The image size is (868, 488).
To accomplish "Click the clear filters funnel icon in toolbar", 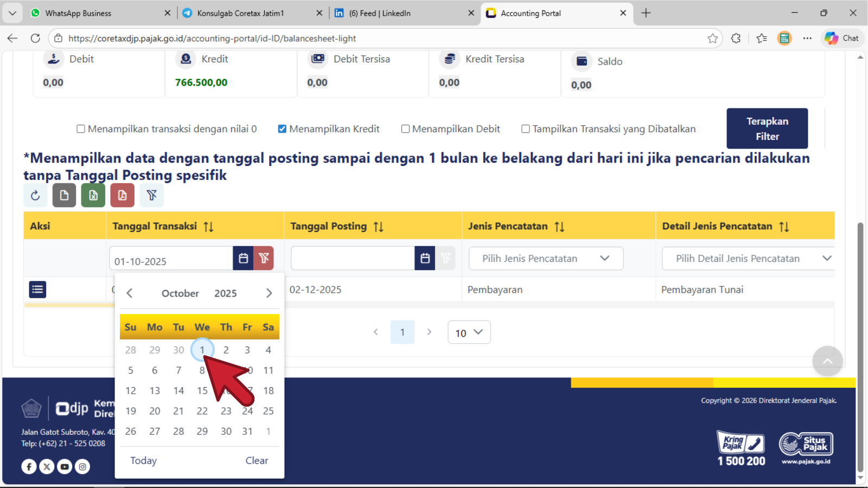I will pyautogui.click(x=151, y=195).
